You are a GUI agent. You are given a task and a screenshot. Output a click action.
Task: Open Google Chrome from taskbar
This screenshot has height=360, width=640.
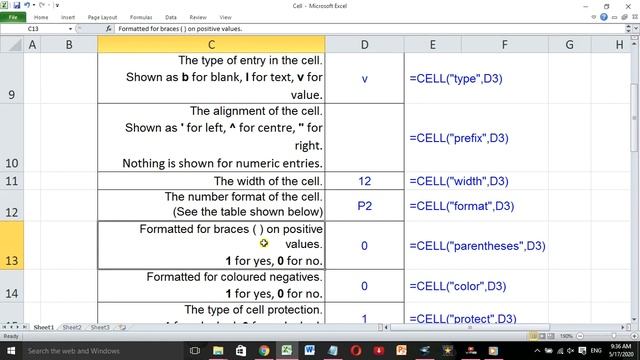click(264, 351)
